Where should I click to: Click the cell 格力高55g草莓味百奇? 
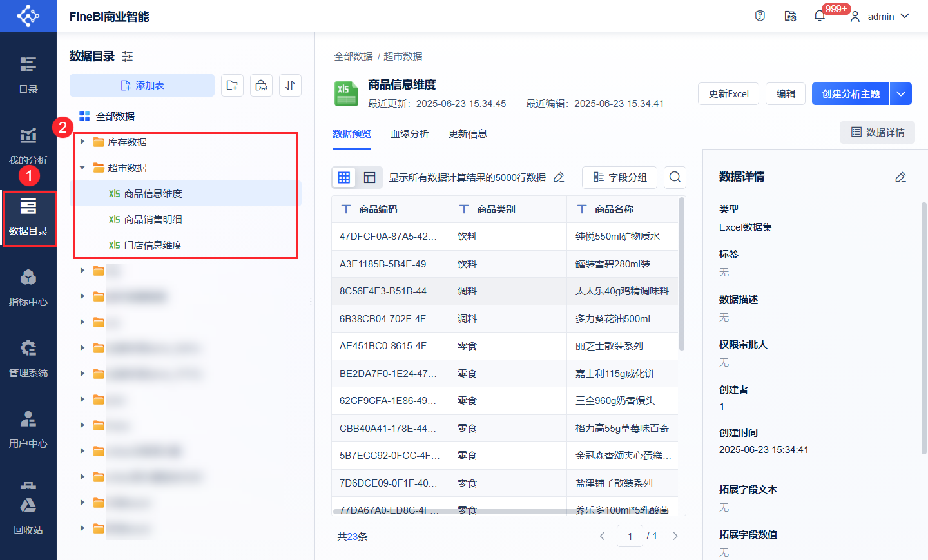(623, 428)
